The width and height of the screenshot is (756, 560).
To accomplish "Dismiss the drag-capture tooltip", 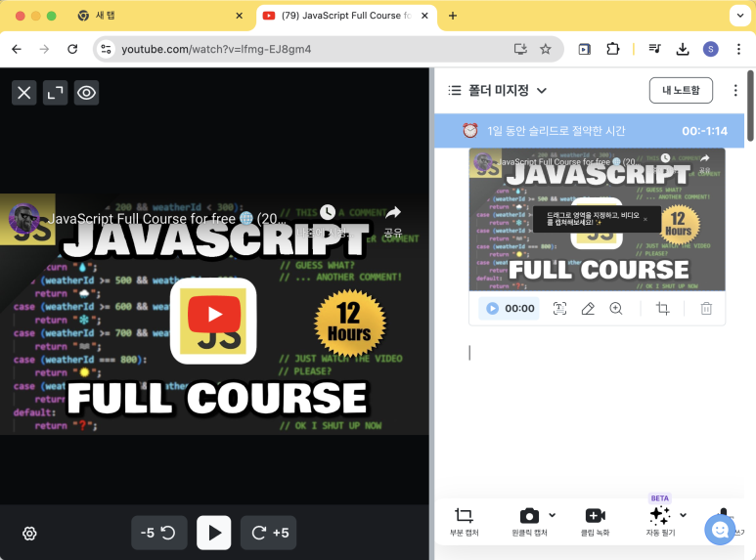I will click(645, 219).
